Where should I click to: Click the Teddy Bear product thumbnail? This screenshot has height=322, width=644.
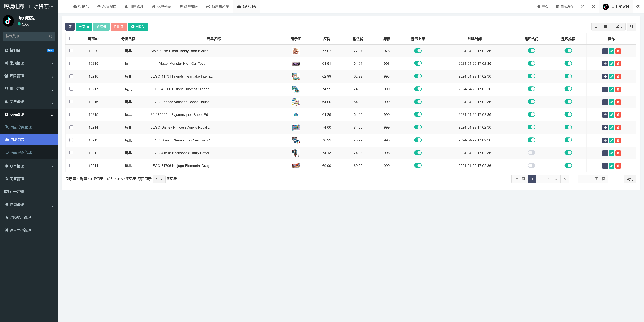click(296, 51)
